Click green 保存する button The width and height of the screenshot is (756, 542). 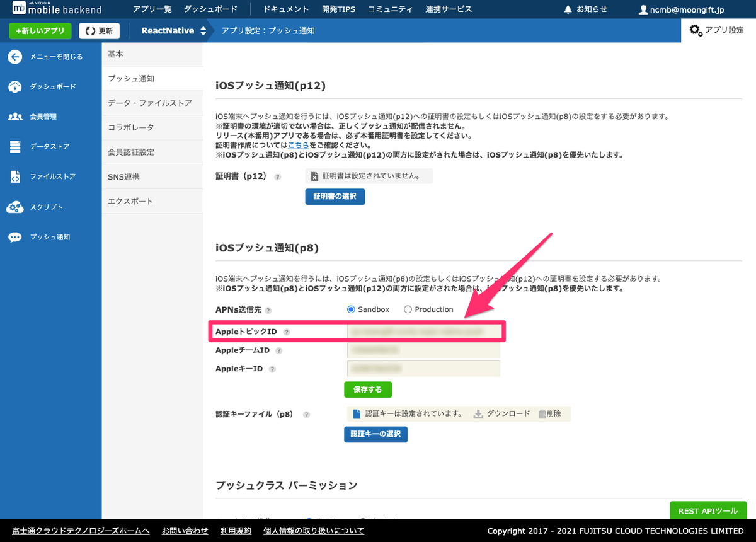(x=368, y=389)
